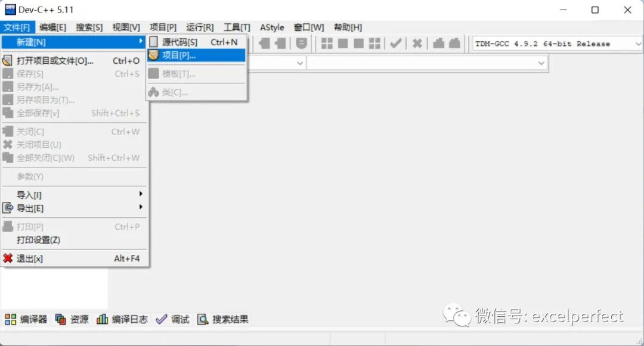Open the 工具[T] tools menu
The height and width of the screenshot is (346, 644).
pos(237,27)
